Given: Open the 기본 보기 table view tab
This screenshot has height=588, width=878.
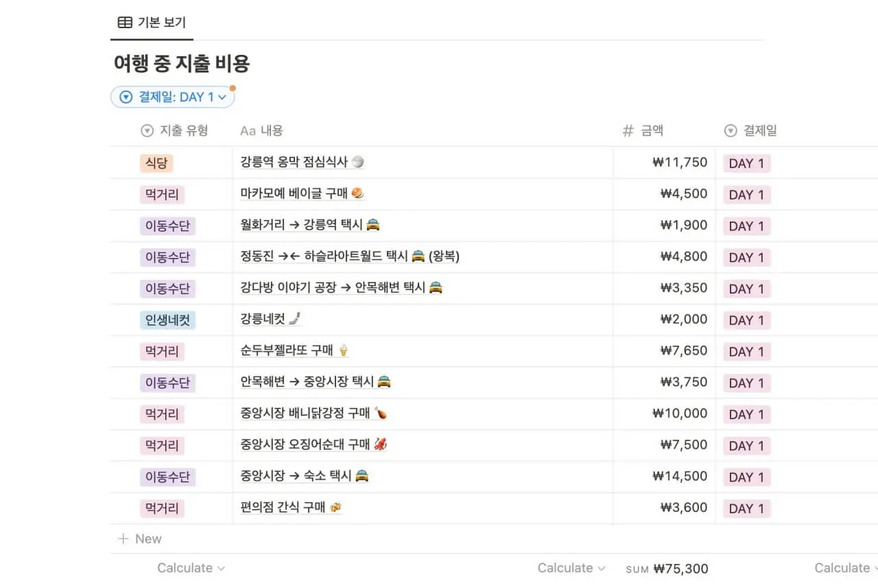Looking at the screenshot, I should (x=152, y=22).
